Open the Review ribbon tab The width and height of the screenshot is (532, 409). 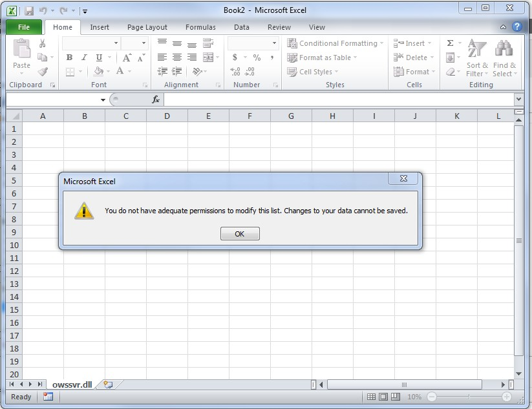279,27
